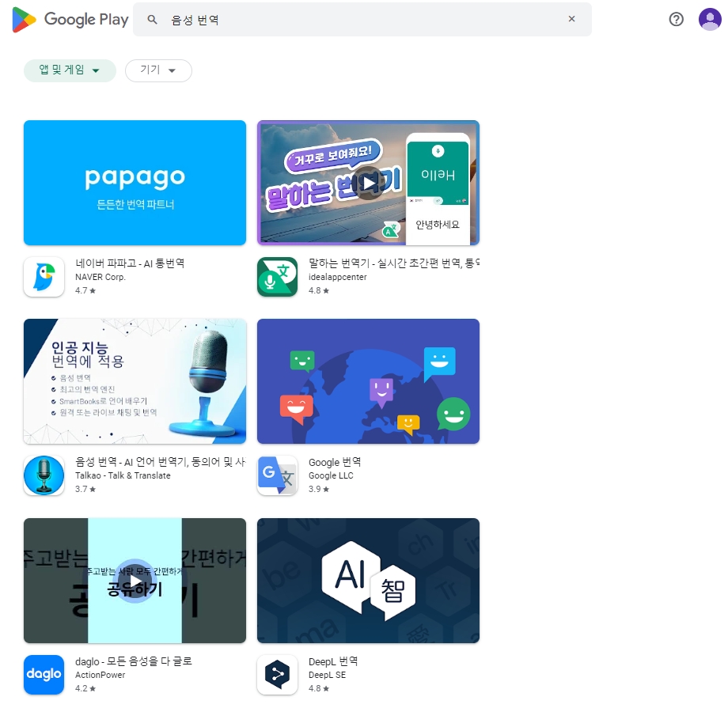Click the ActionPower developer text
The height and width of the screenshot is (708, 728).
[100, 675]
